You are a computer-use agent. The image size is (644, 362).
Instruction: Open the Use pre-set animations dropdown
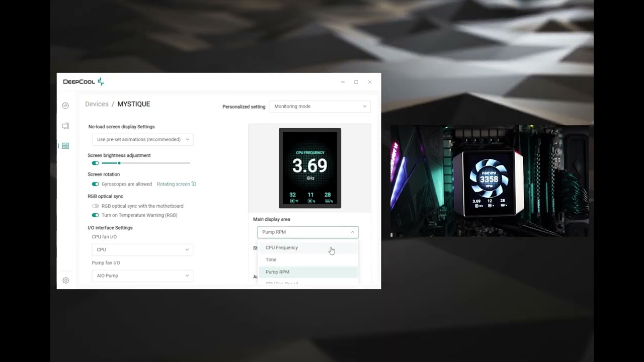[x=142, y=140]
